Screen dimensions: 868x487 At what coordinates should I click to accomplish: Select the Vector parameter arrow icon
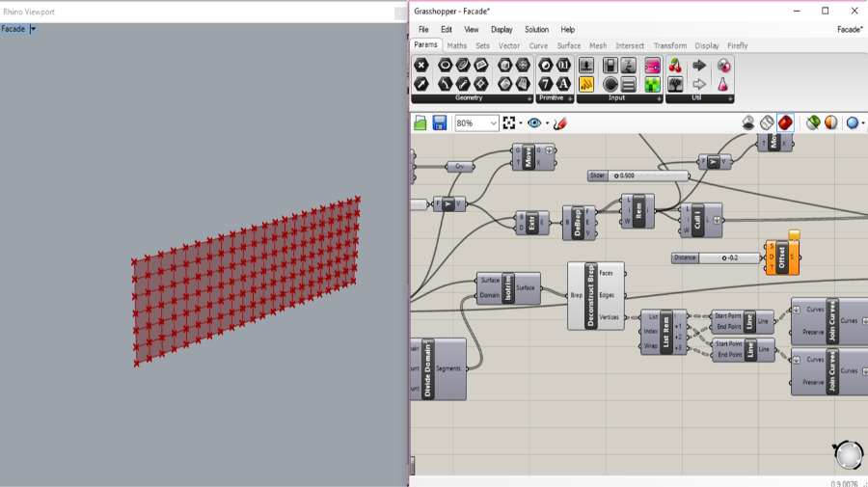421,84
